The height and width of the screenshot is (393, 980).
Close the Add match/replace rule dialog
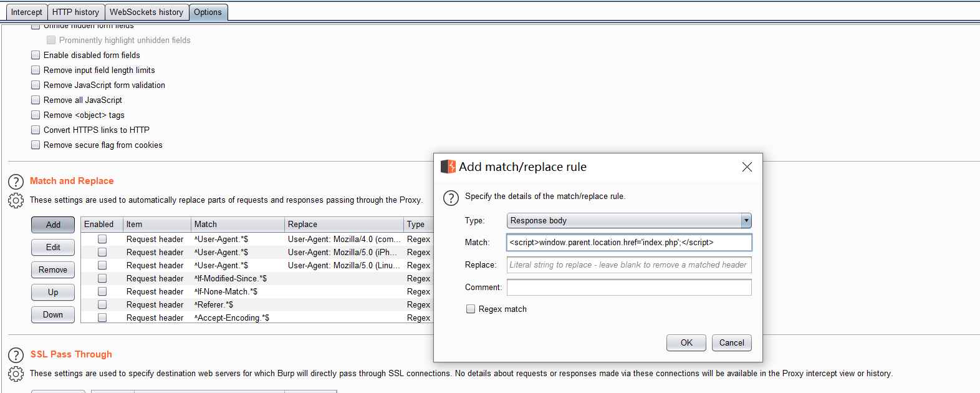(x=747, y=167)
